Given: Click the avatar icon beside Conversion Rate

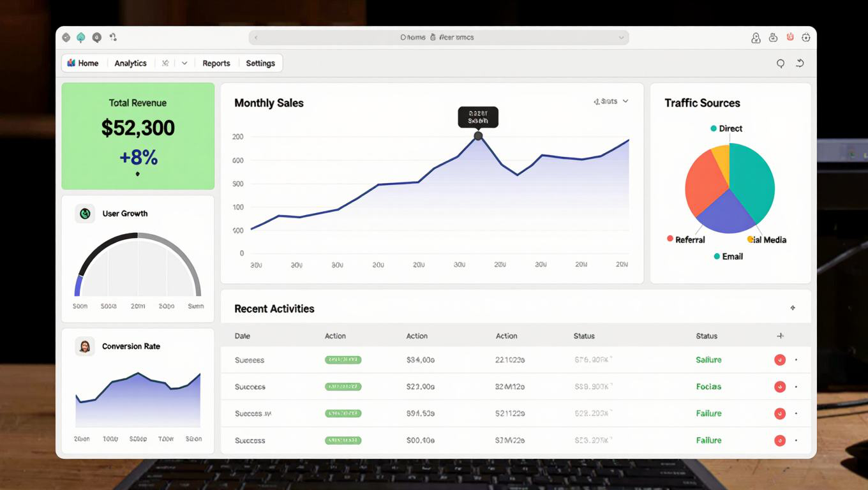Looking at the screenshot, I should (x=84, y=346).
